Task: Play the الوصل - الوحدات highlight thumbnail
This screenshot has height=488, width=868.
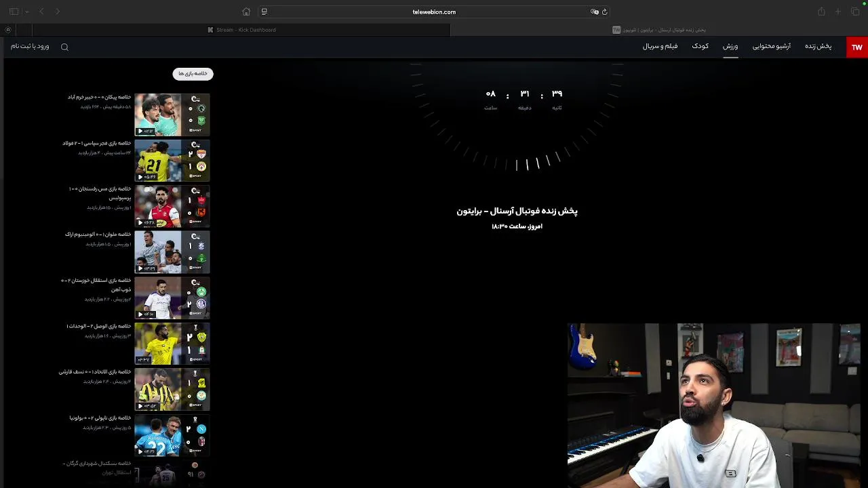Action: pyautogui.click(x=172, y=344)
